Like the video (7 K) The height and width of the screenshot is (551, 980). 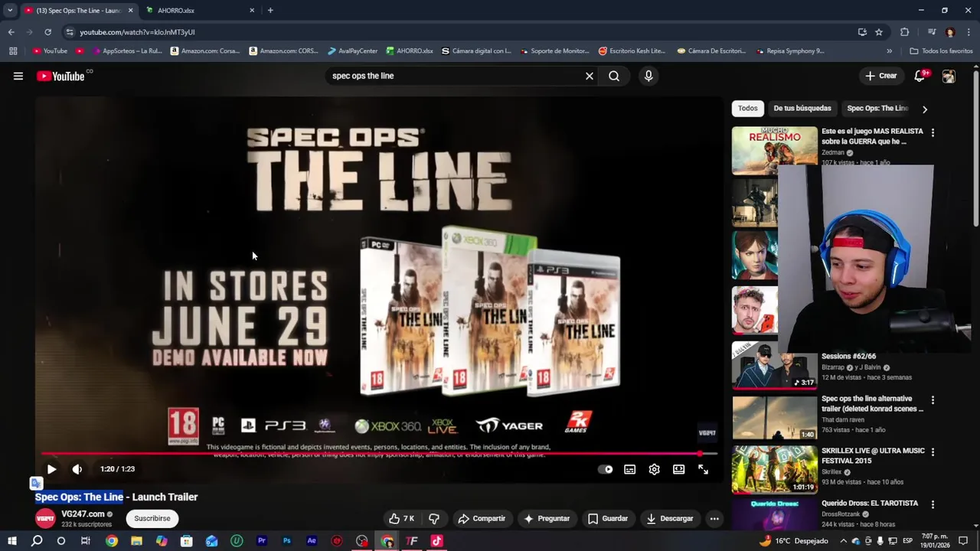pos(402,518)
